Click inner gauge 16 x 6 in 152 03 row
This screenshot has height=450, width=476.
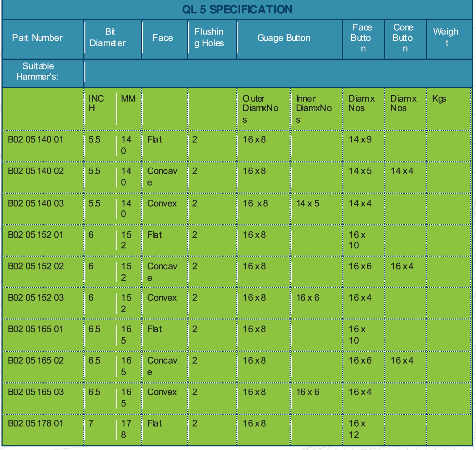click(308, 297)
